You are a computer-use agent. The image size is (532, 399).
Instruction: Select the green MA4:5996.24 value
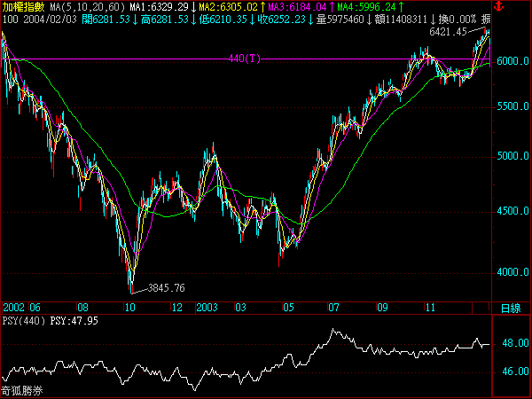point(366,7)
